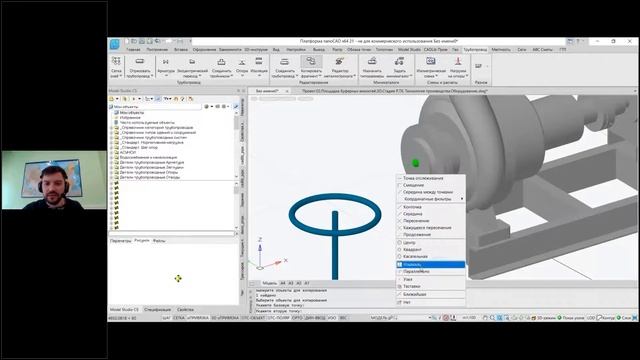Expand the Водоснабжение и канализация tree node

pyautogui.click(x=111, y=157)
